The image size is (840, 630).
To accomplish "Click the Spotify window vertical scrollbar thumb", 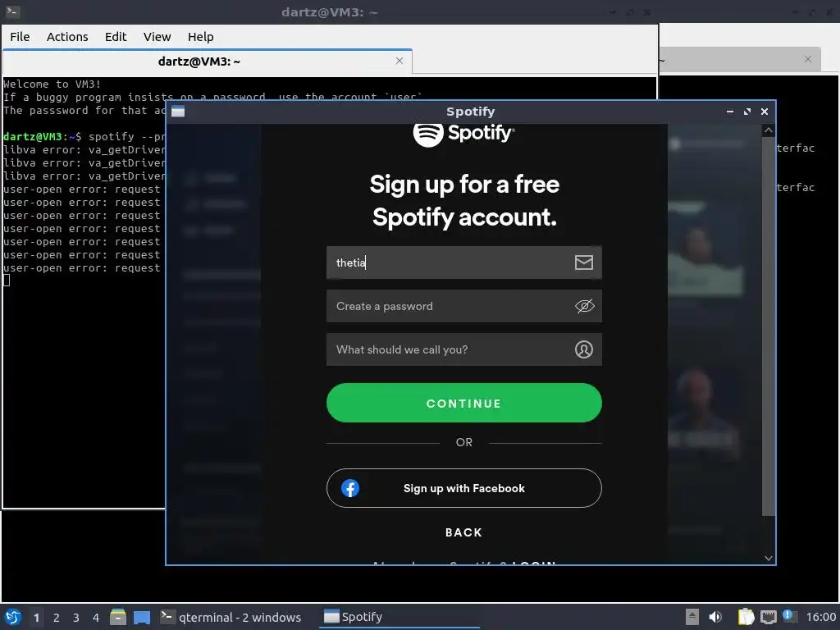I will click(x=768, y=326).
